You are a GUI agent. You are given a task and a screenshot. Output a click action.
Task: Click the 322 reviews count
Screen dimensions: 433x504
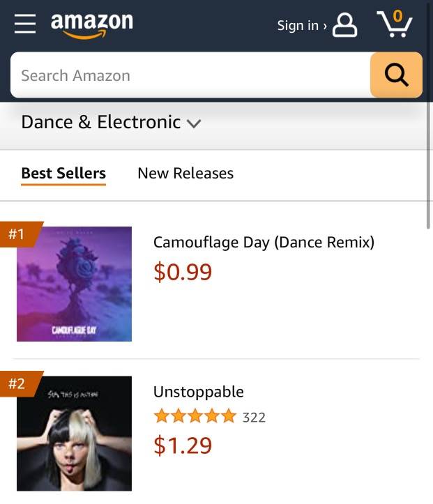click(254, 418)
